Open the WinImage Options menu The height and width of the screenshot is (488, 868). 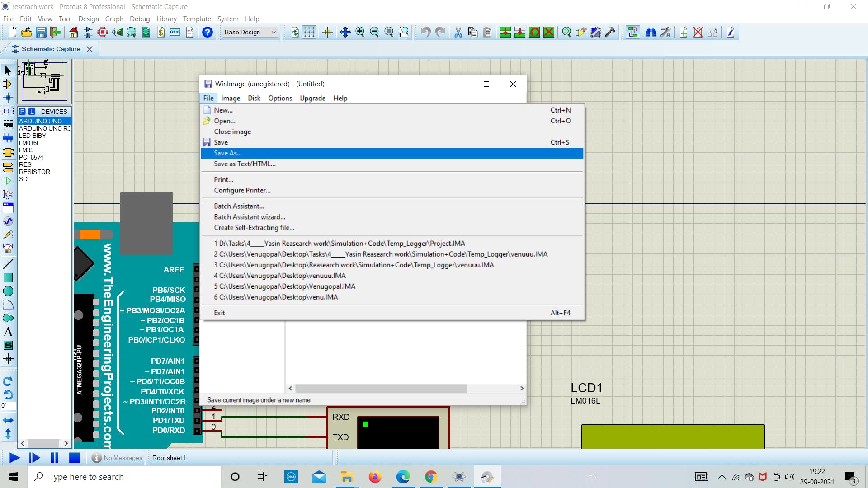pos(280,98)
